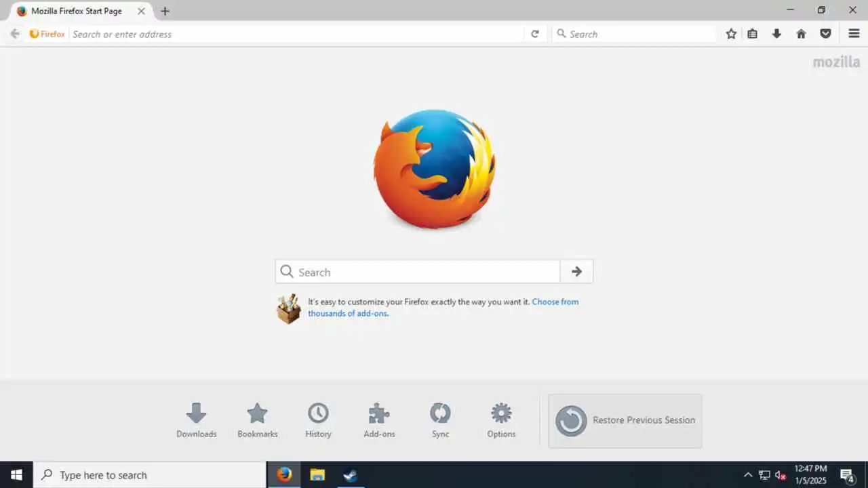
Task: Open File Explorer from the taskbar
Action: click(x=317, y=474)
